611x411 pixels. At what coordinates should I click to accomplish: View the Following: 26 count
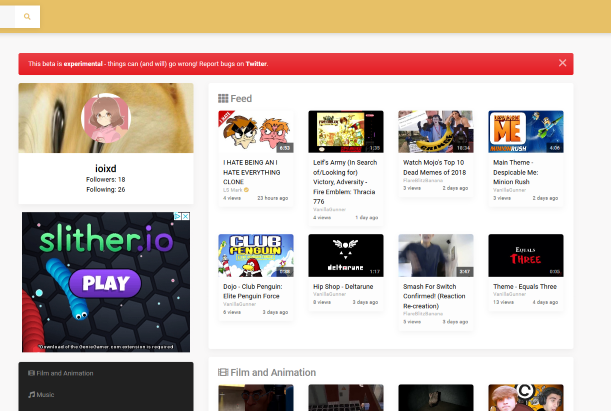click(106, 190)
